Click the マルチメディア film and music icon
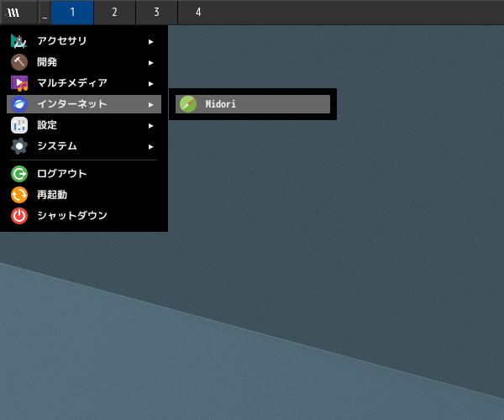The height and width of the screenshot is (420, 504). click(19, 83)
